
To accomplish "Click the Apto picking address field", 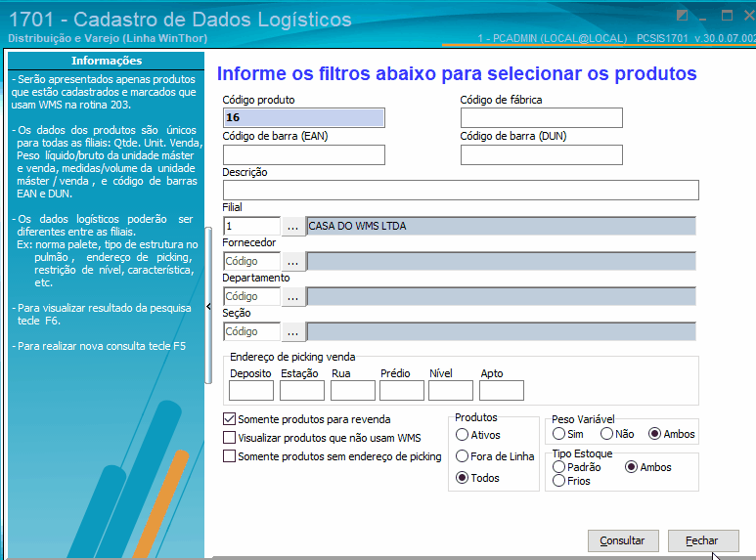I will point(502,390).
